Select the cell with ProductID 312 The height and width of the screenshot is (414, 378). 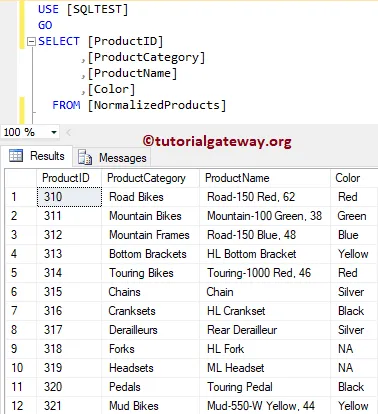point(69,235)
